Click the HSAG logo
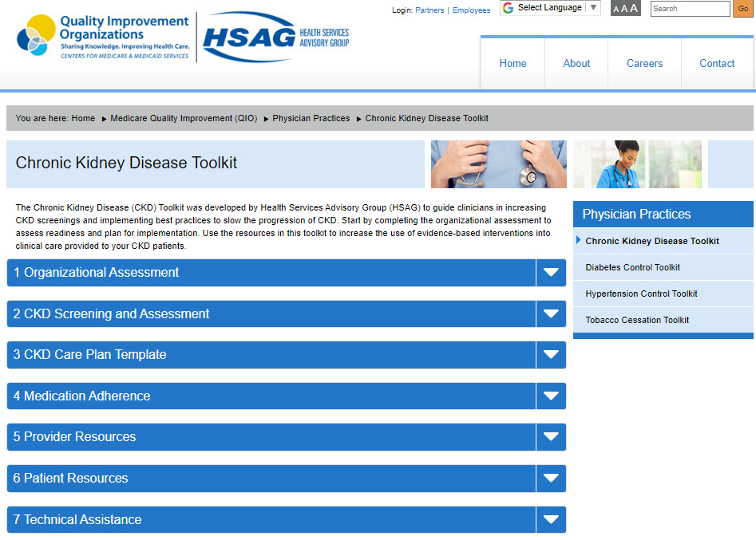756x540 pixels. pos(275,37)
